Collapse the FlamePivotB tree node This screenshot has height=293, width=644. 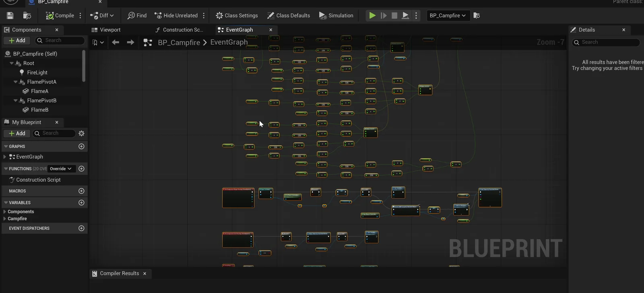(16, 100)
